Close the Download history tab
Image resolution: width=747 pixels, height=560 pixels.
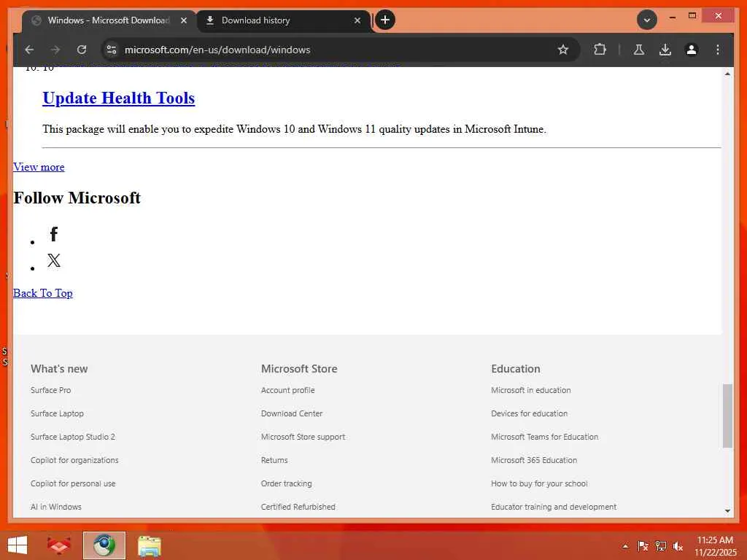[357, 20]
